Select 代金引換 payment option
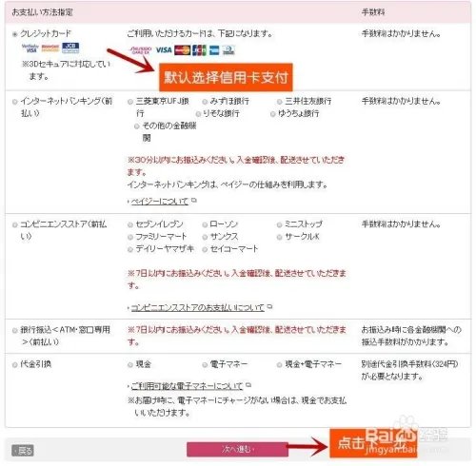 pos(14,365)
